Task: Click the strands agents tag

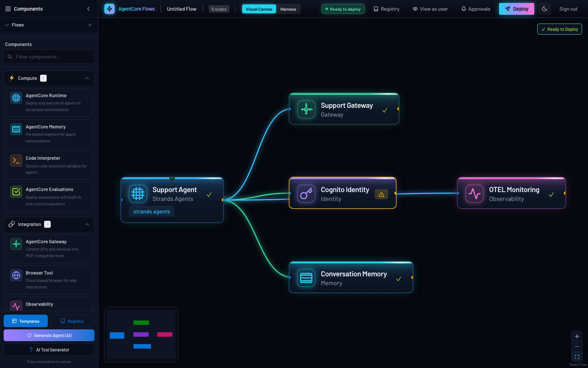Action: (x=151, y=212)
